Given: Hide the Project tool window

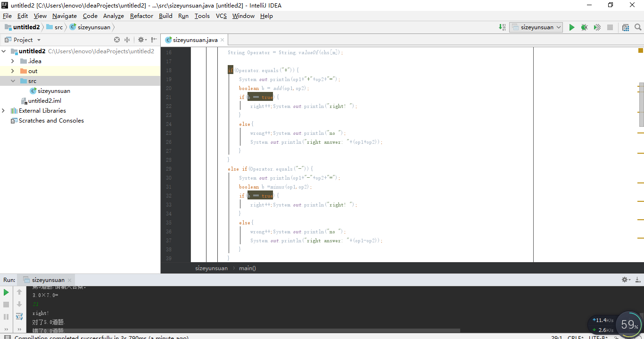Looking at the screenshot, I should pos(154,40).
